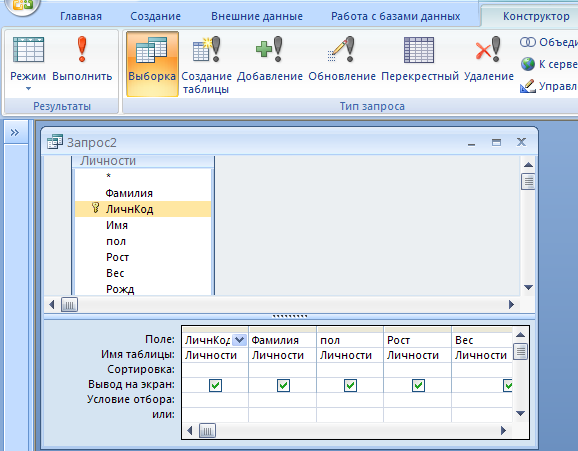Open the Режим dropdown arrow

[x=28, y=89]
